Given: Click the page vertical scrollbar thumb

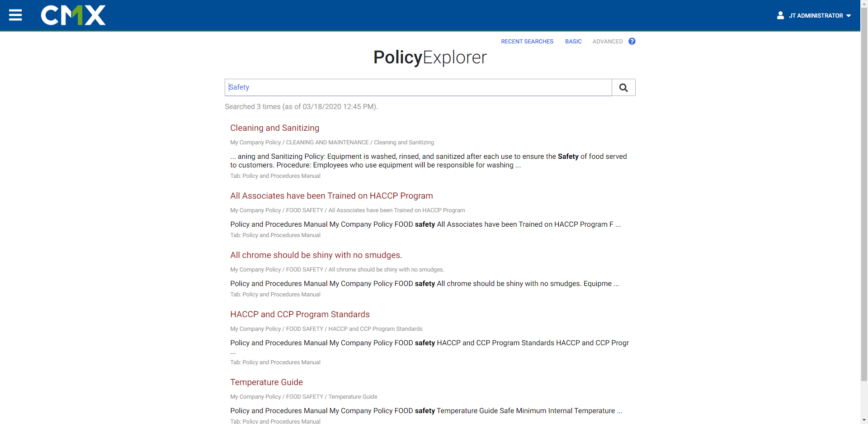Looking at the screenshot, I should tap(864, 195).
